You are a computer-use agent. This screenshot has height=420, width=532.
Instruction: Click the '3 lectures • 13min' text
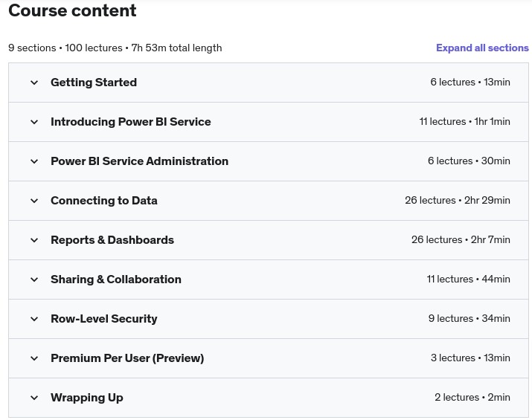(470, 358)
